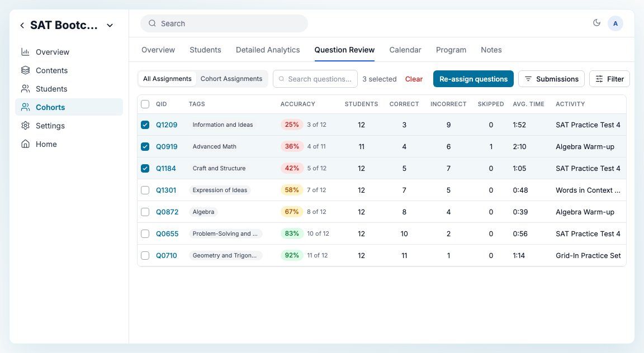This screenshot has height=353, width=644.
Task: Switch to the Detailed Analytics tab
Action: 268,50
